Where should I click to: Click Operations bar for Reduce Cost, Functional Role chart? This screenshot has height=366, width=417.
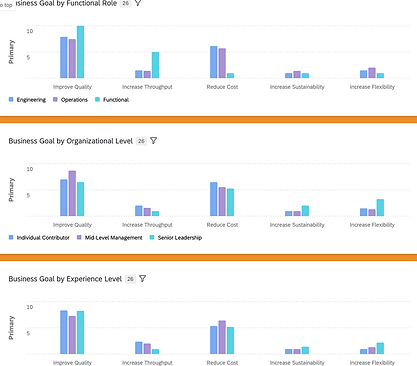coord(222,63)
